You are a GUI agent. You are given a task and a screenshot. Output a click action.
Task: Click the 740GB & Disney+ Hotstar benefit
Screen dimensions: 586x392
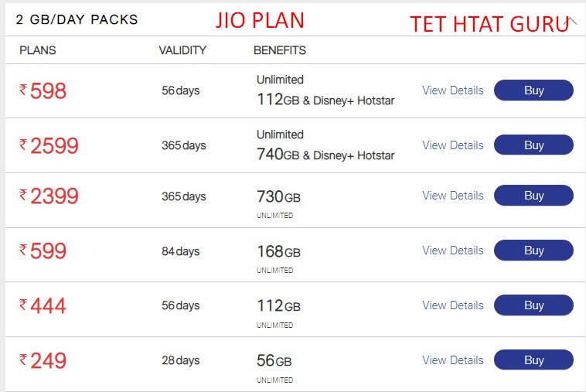point(325,154)
